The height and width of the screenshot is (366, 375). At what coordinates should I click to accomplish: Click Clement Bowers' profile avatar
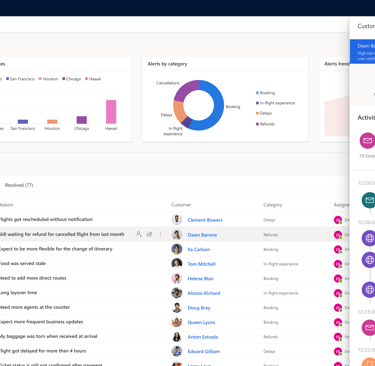click(x=177, y=220)
